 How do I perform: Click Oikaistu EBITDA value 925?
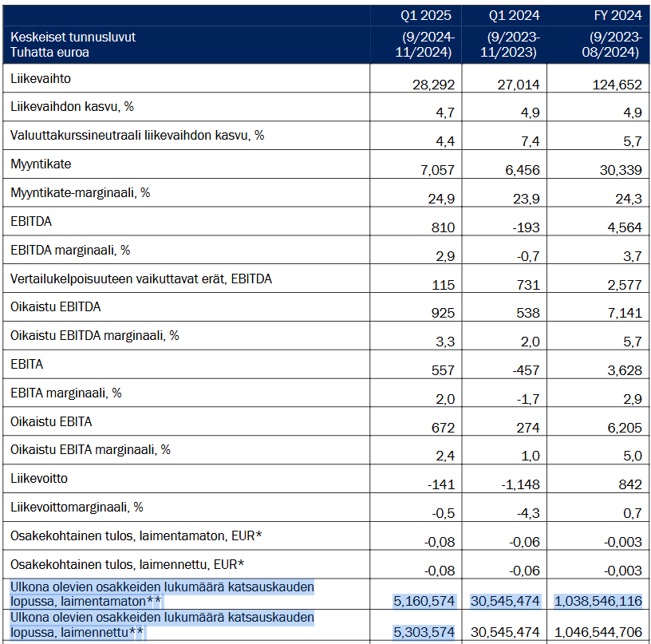[443, 313]
